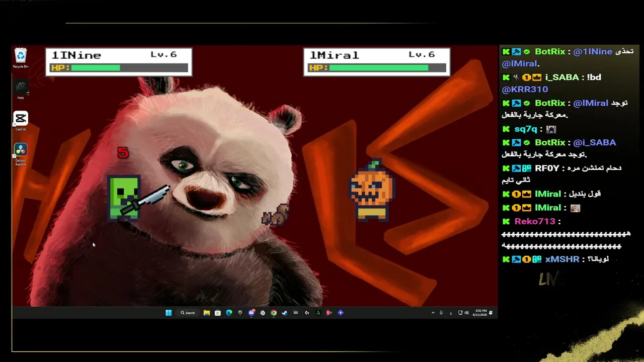The height and width of the screenshot is (362, 644).
Task: Click the 1INine player name label
Action: tap(76, 55)
